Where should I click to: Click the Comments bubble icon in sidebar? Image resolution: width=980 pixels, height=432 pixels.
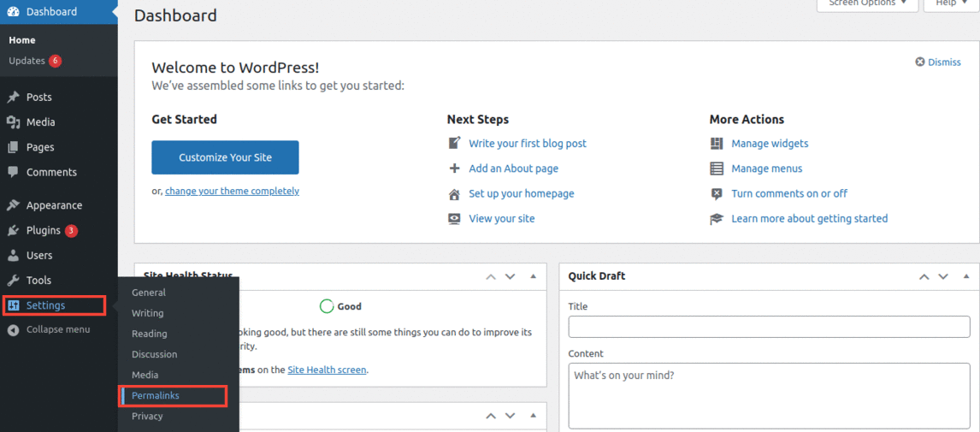click(13, 172)
